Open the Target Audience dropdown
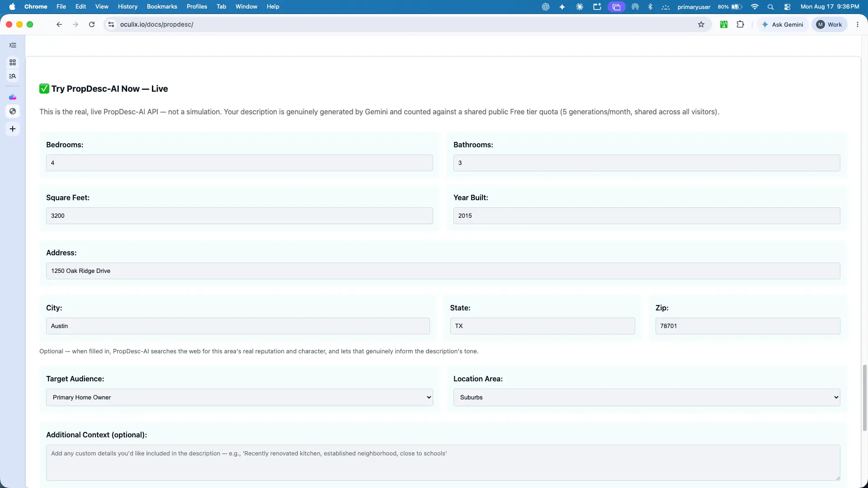Image resolution: width=868 pixels, height=488 pixels. tap(239, 398)
